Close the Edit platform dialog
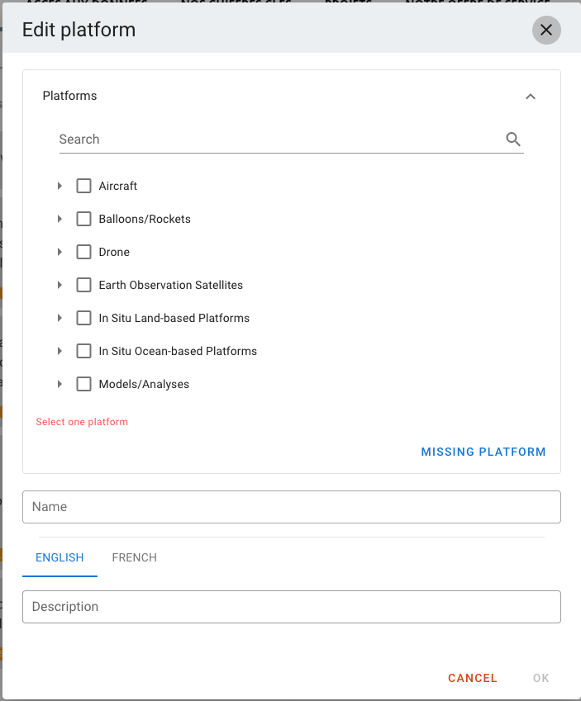The width and height of the screenshot is (581, 702). tap(546, 30)
